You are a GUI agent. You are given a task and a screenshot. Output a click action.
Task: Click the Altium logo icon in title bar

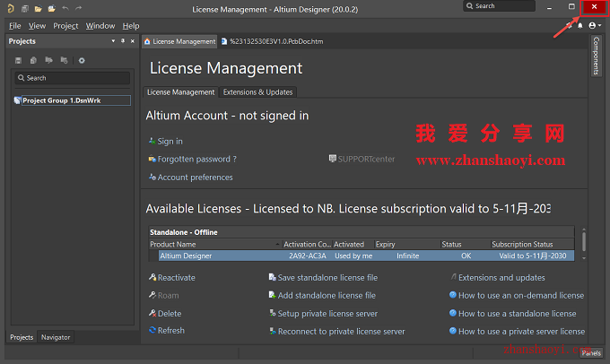[x=11, y=8]
